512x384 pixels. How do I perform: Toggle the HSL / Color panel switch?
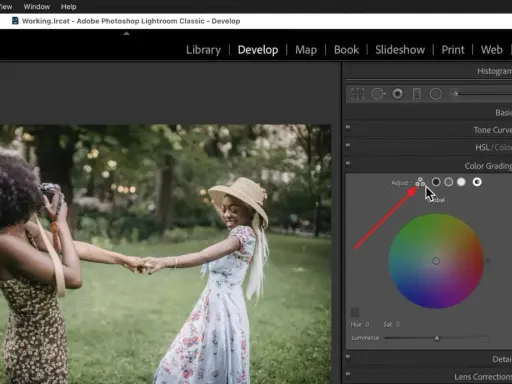point(348,145)
